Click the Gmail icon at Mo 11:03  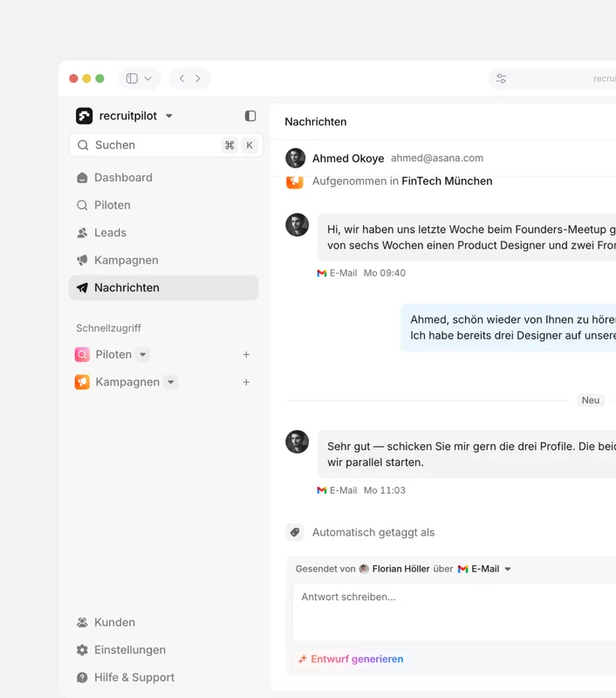coord(321,490)
